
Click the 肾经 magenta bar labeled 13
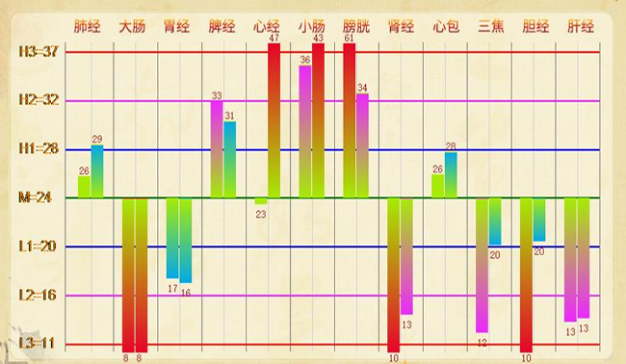(x=406, y=256)
